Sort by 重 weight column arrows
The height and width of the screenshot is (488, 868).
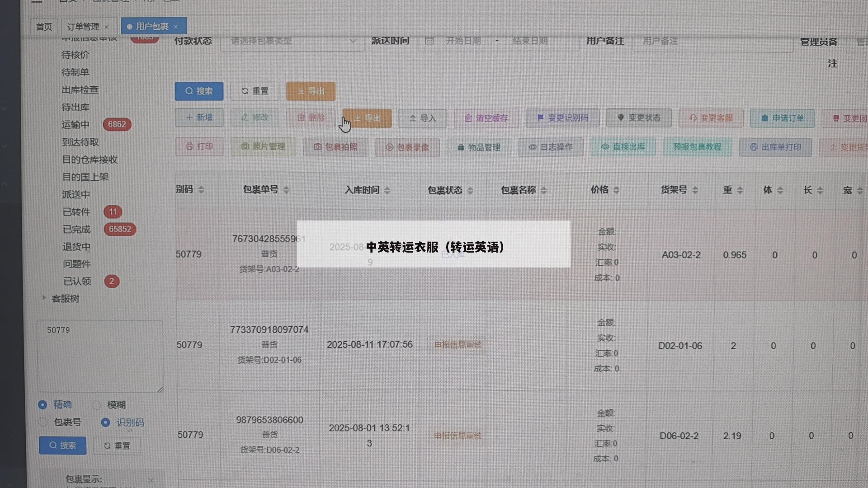(x=740, y=190)
